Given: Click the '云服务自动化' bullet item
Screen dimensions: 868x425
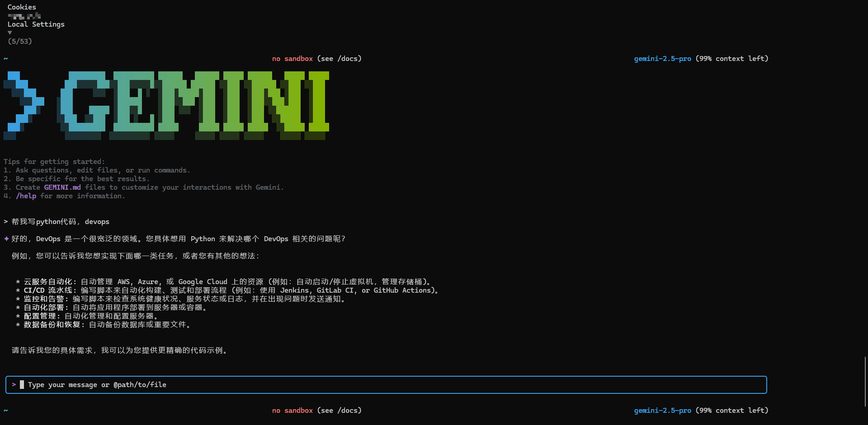Looking at the screenshot, I should click(x=225, y=282).
